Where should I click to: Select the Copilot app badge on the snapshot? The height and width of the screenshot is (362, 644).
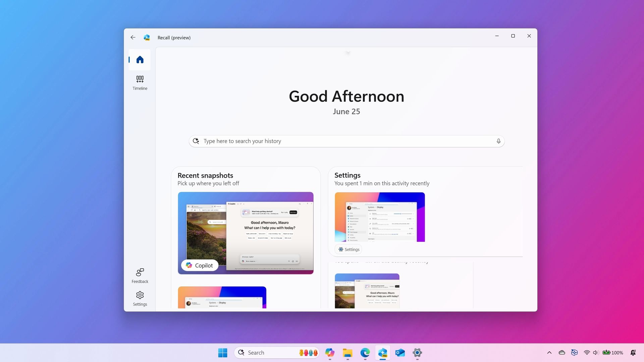pyautogui.click(x=200, y=265)
